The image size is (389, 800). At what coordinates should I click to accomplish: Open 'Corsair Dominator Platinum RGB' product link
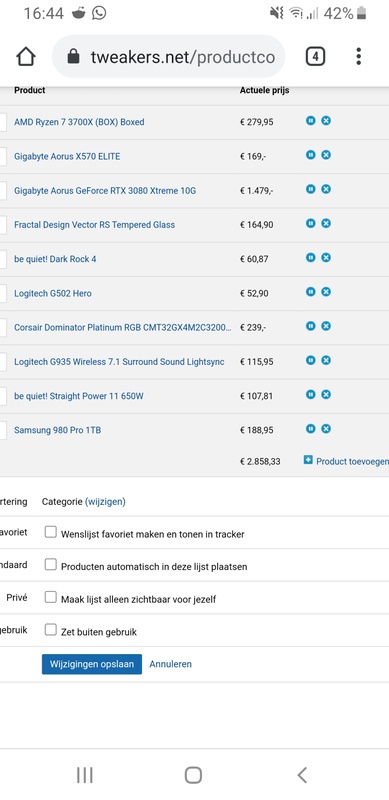(x=123, y=328)
